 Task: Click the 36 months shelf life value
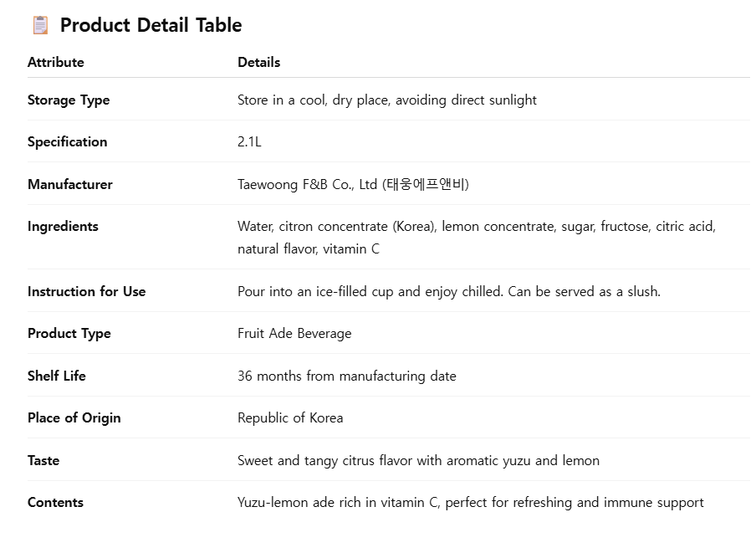347,376
